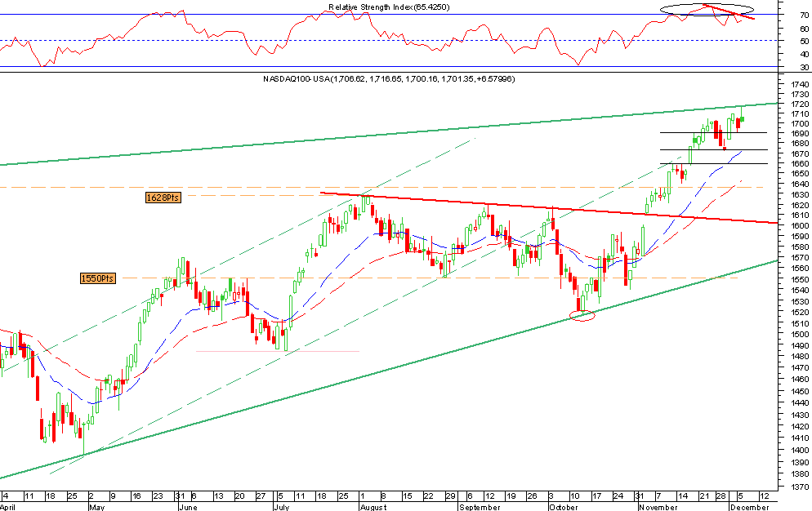Click the RSI 30 axis value
Viewport: 812px width, 511px height.
pyautogui.click(x=804, y=67)
